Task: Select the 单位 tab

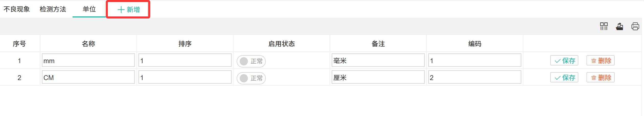Action: click(x=89, y=9)
